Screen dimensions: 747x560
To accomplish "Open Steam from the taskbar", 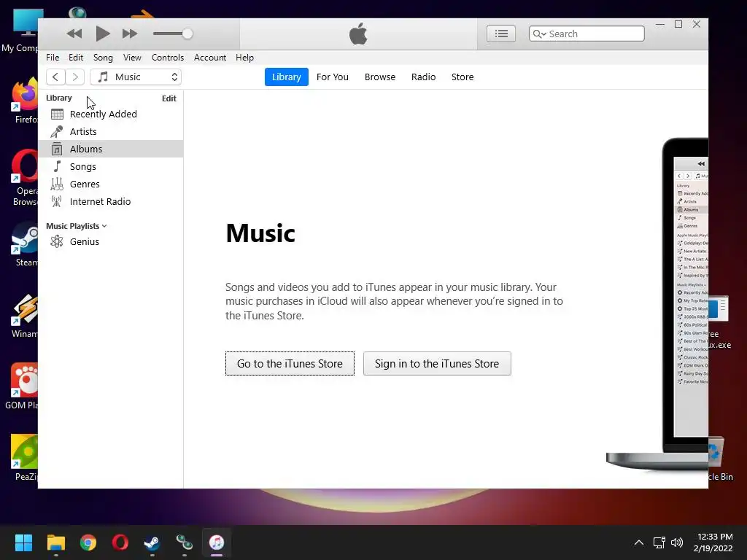I will 152,542.
